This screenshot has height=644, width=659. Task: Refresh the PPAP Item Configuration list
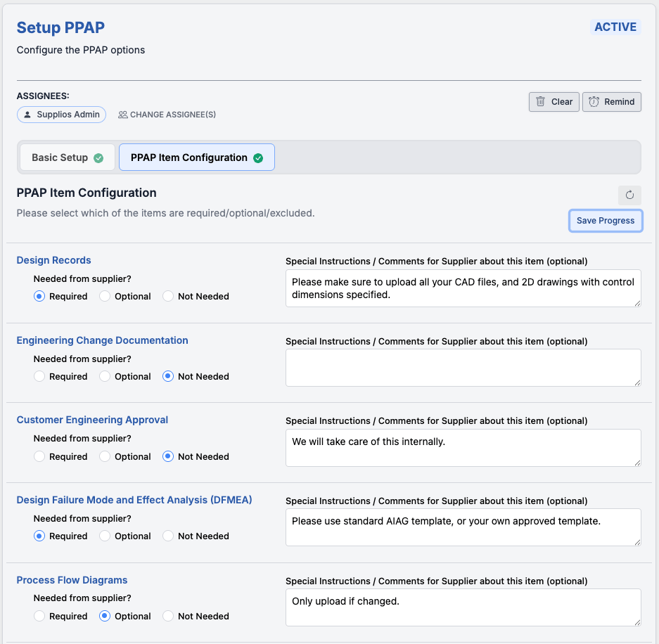629,195
